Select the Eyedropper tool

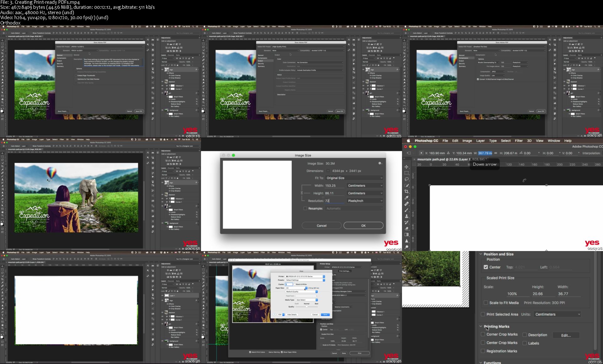pyautogui.click(x=407, y=198)
